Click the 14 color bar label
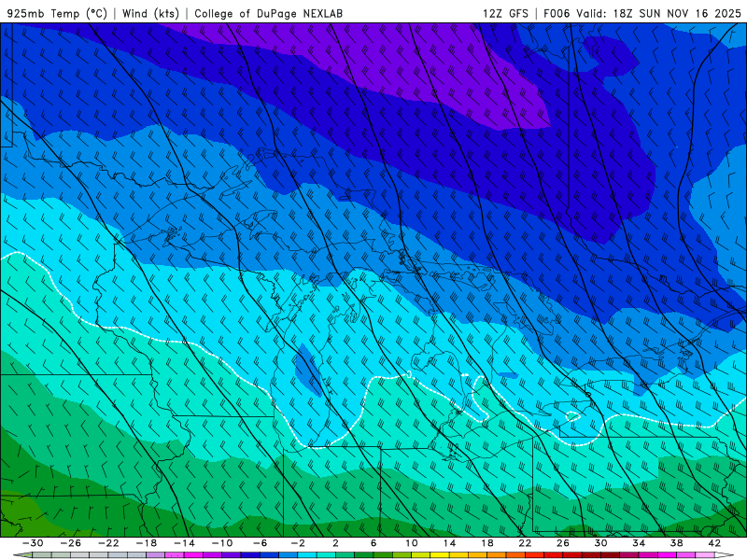 [x=449, y=543]
